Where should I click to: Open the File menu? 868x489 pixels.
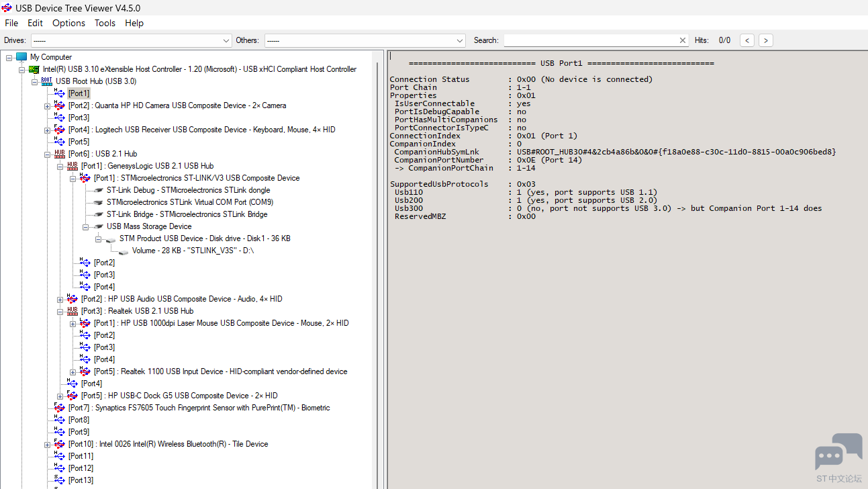point(11,23)
